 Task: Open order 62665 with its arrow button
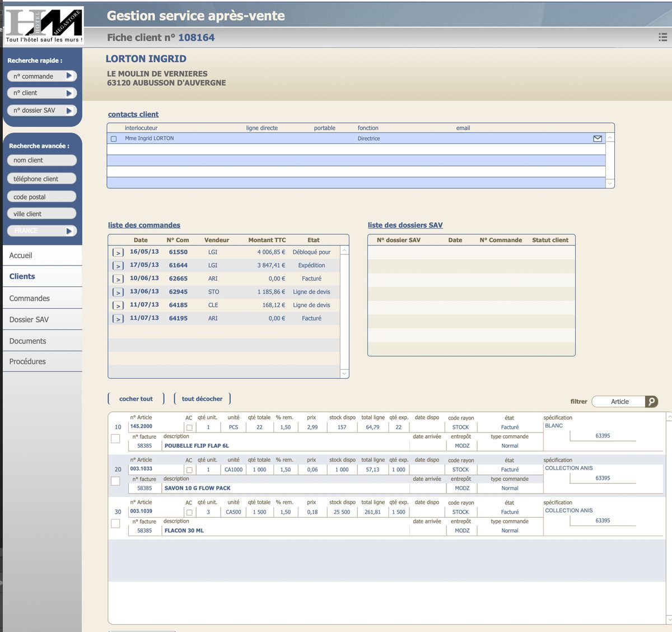[118, 278]
